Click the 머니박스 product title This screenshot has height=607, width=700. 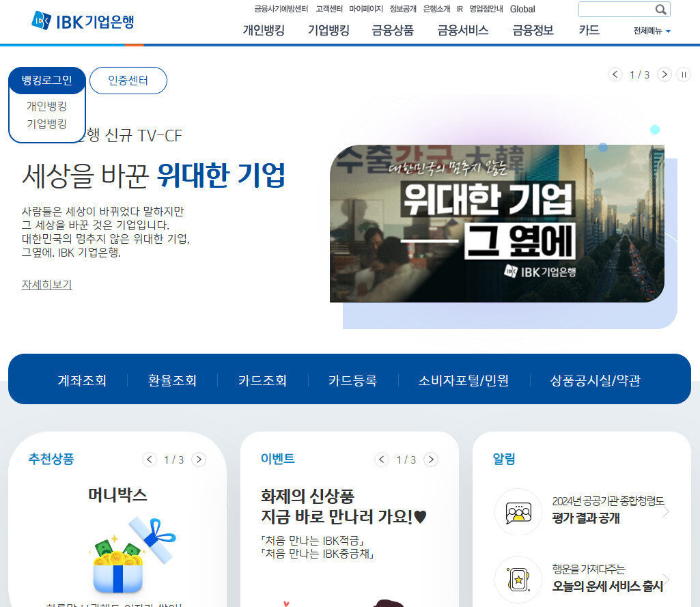click(118, 495)
